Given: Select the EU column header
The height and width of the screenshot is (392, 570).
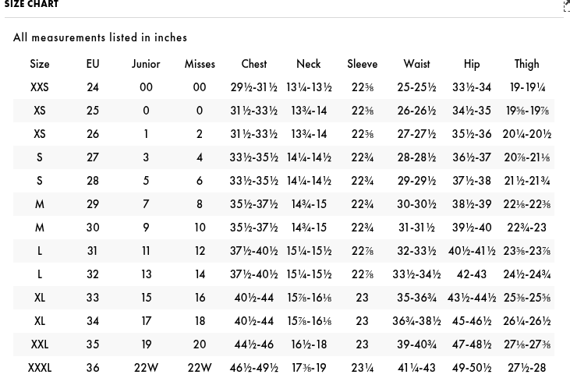Looking at the screenshot, I should click(x=93, y=64).
